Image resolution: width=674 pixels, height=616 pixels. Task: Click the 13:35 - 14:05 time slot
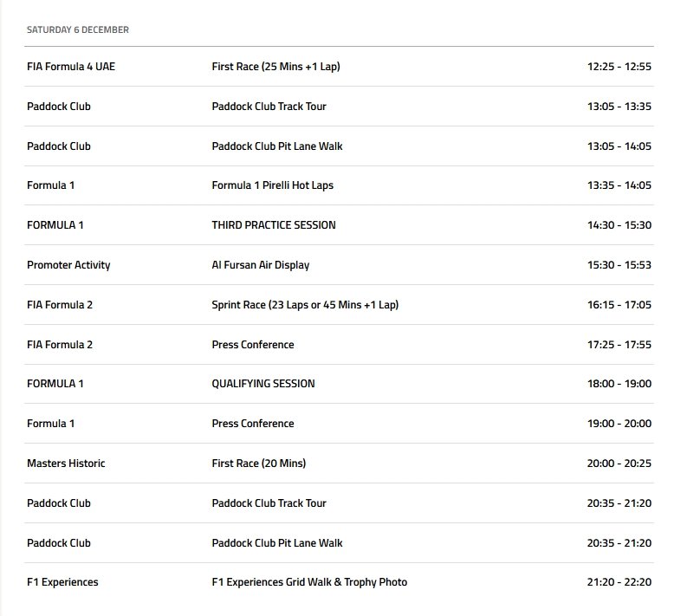click(619, 185)
